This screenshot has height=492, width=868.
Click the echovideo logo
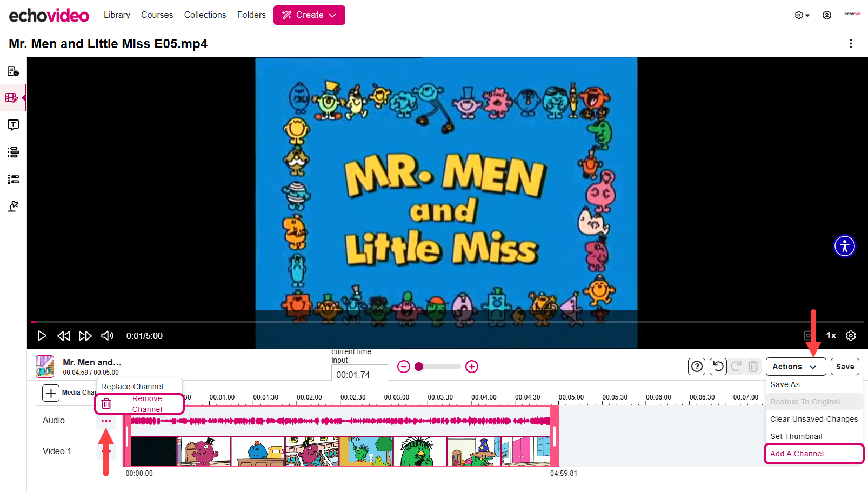[x=49, y=15]
